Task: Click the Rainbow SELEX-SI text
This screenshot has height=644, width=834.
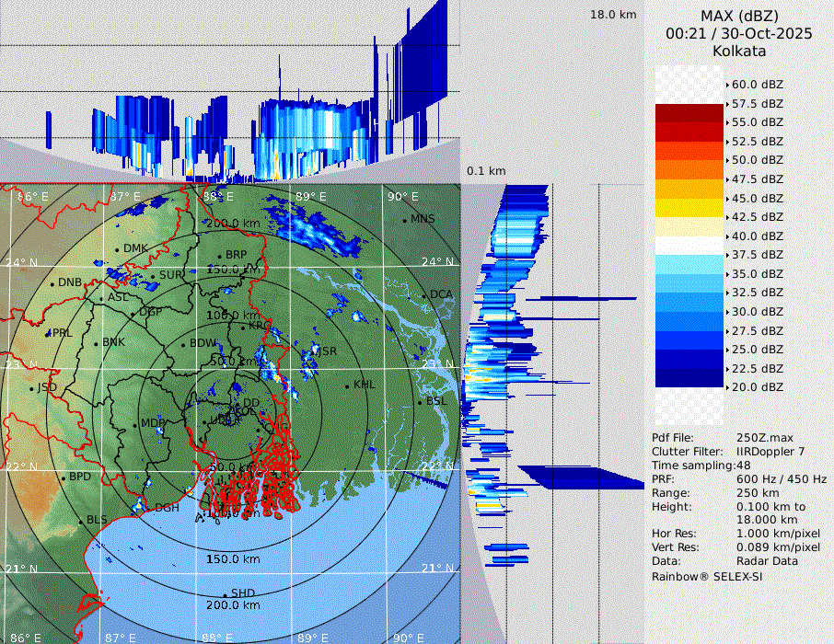Action: click(x=707, y=576)
